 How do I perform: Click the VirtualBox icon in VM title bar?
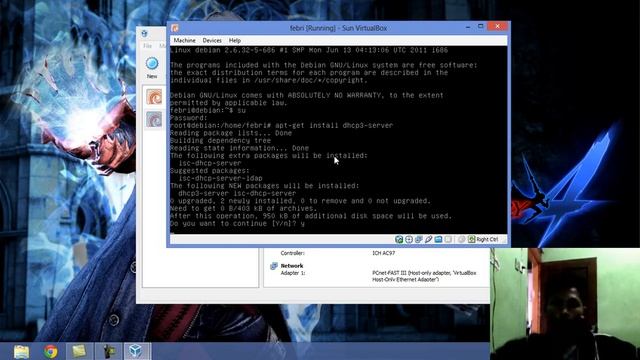tap(175, 28)
